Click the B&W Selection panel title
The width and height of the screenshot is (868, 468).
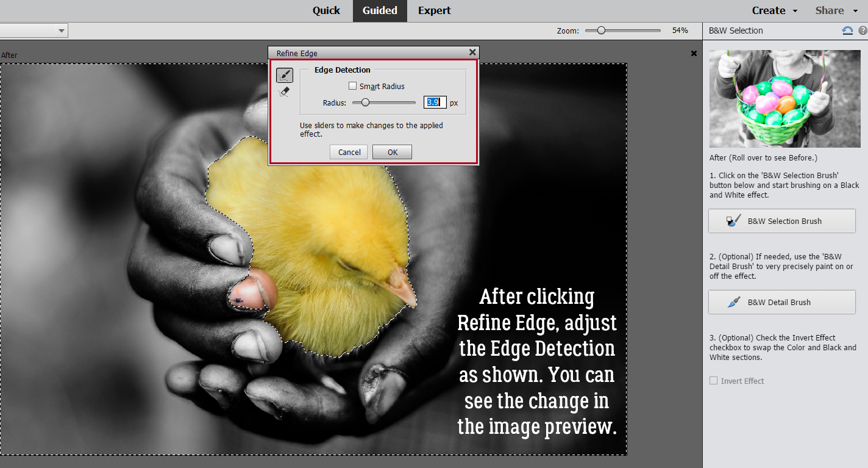pyautogui.click(x=736, y=31)
